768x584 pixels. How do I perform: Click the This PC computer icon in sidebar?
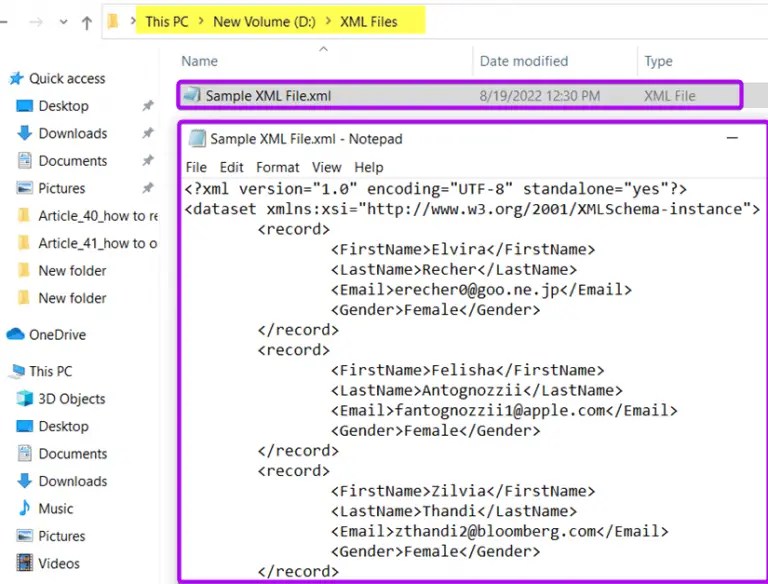tap(17, 371)
